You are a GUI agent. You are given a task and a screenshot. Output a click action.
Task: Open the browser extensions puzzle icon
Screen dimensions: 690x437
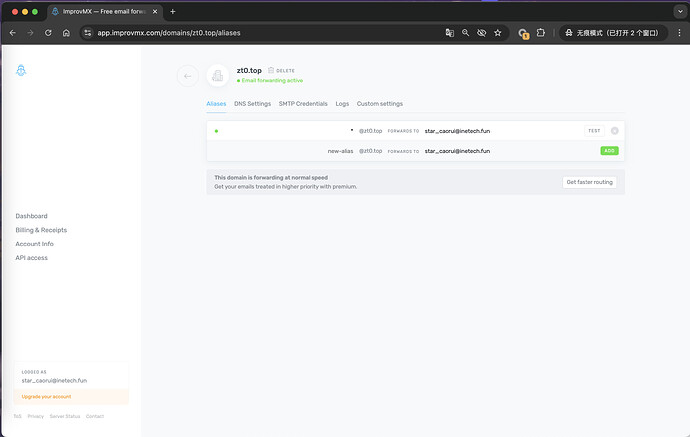tap(541, 32)
